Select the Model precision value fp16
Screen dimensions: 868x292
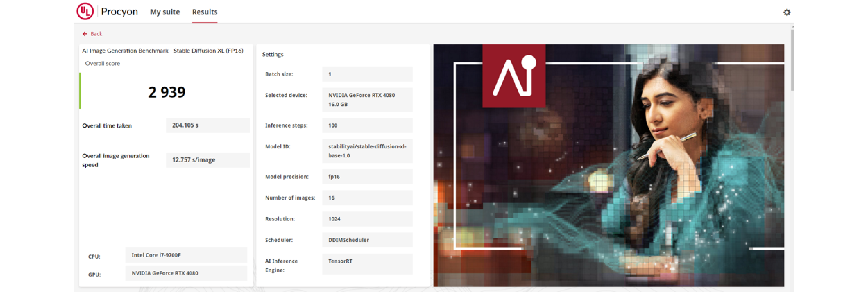pyautogui.click(x=367, y=177)
